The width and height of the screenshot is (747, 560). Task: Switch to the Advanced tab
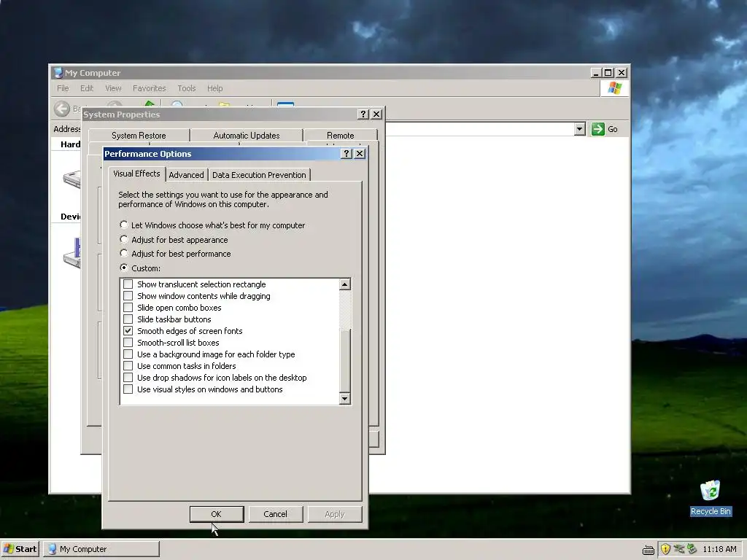click(x=186, y=175)
